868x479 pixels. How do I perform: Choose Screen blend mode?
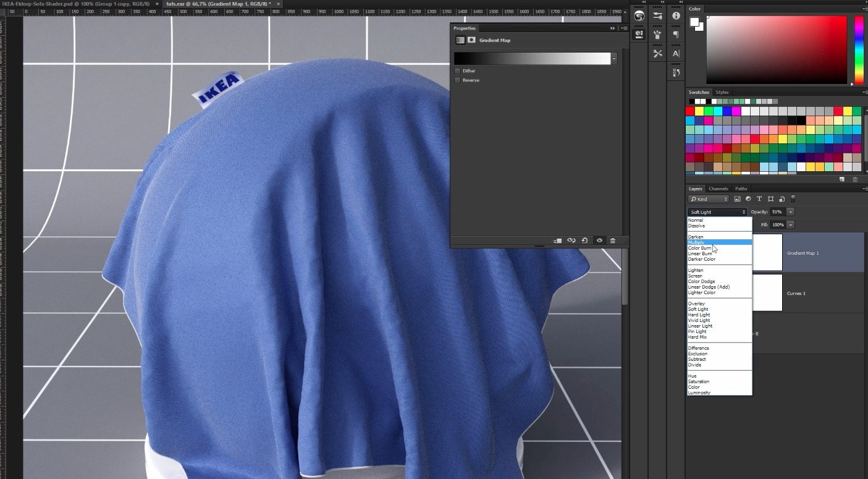click(720, 276)
